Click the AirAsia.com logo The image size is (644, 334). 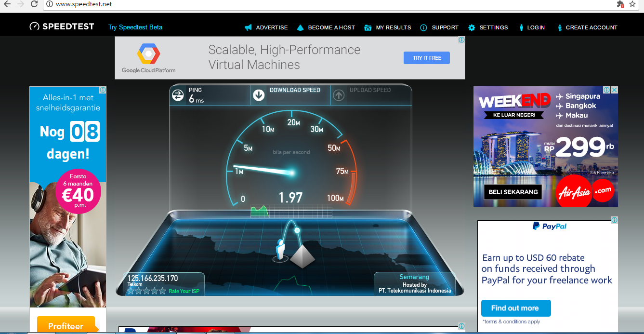584,190
